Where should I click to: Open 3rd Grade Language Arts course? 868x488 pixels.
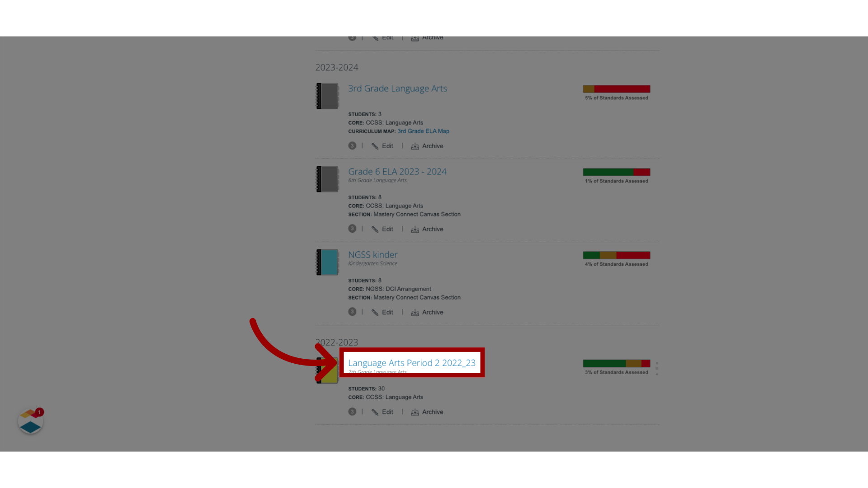(398, 88)
